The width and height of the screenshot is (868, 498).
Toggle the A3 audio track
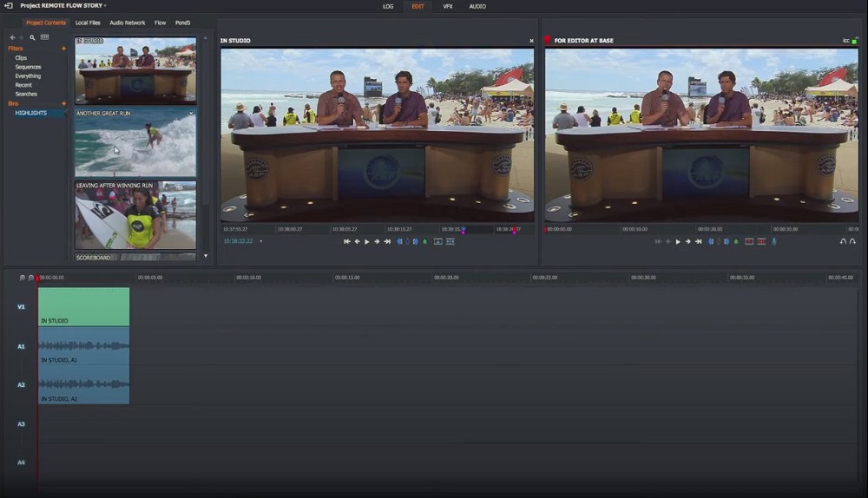21,423
